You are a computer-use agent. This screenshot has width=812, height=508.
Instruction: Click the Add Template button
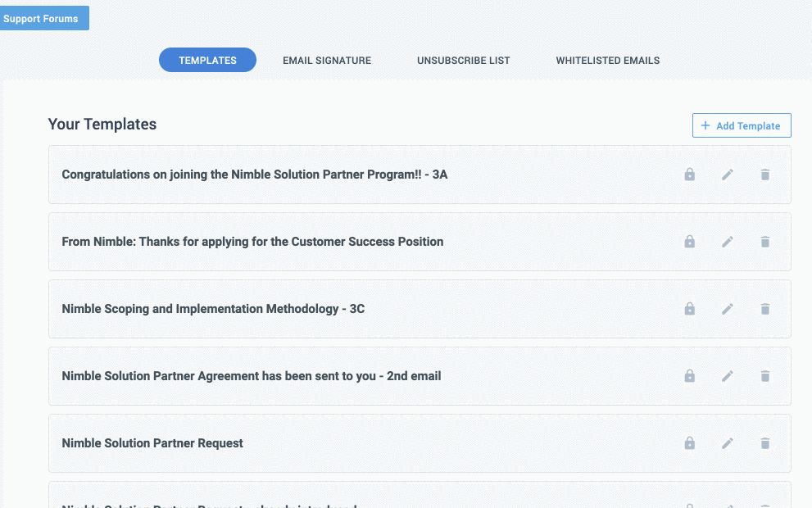(x=741, y=125)
